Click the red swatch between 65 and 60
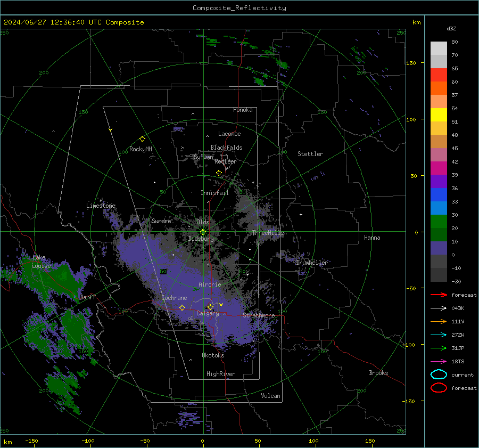This screenshot has height=448, width=479. [439, 75]
